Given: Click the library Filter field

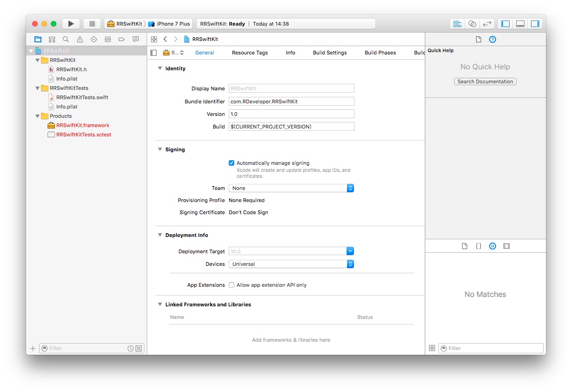Looking at the screenshot, I should pos(491,348).
